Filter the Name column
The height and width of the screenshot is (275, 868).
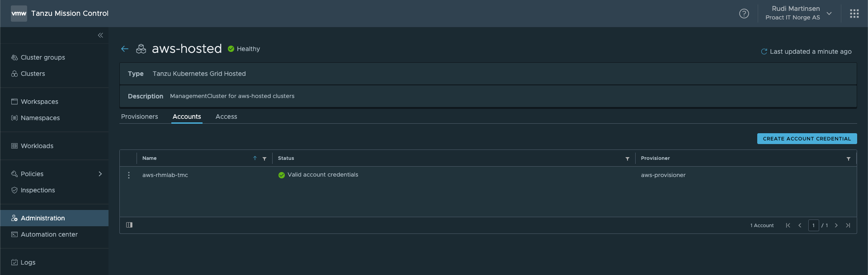coord(264,158)
